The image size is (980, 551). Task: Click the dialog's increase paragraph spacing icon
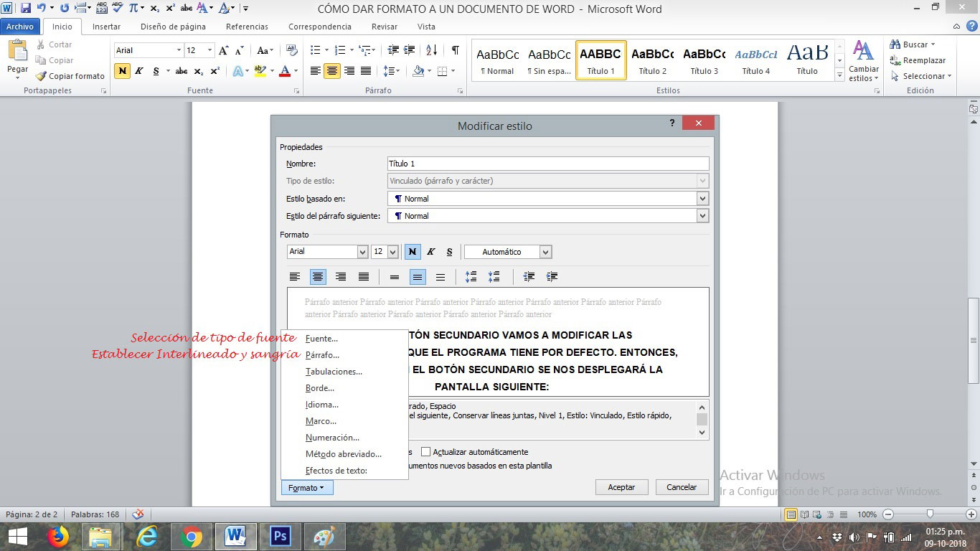pyautogui.click(x=471, y=277)
